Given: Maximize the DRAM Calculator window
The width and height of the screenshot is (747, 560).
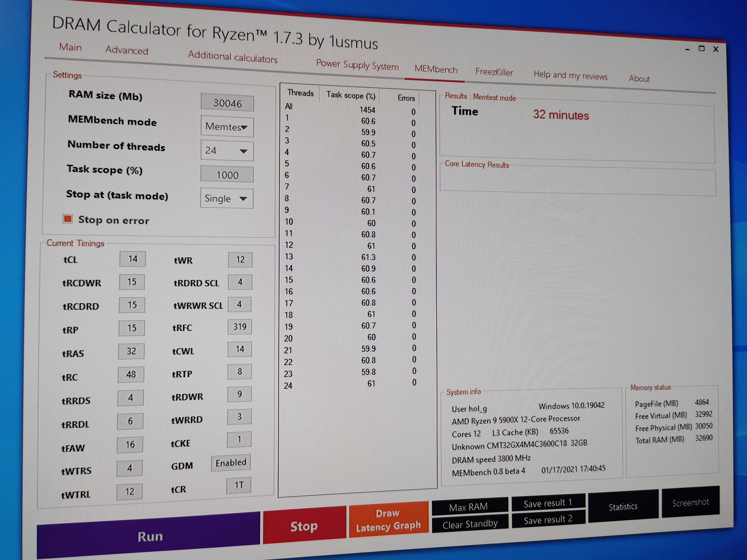Looking at the screenshot, I should coord(701,49).
